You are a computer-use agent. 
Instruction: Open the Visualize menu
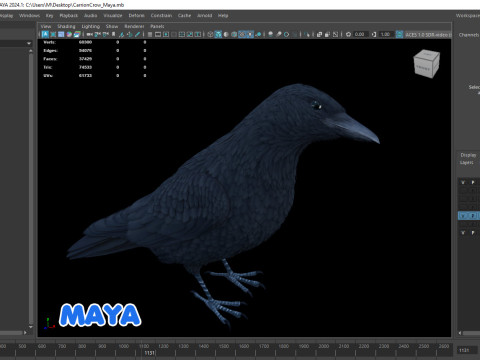(x=113, y=15)
